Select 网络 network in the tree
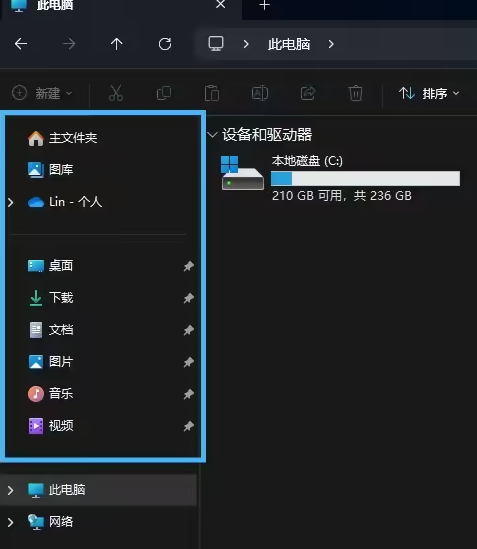 (61, 522)
